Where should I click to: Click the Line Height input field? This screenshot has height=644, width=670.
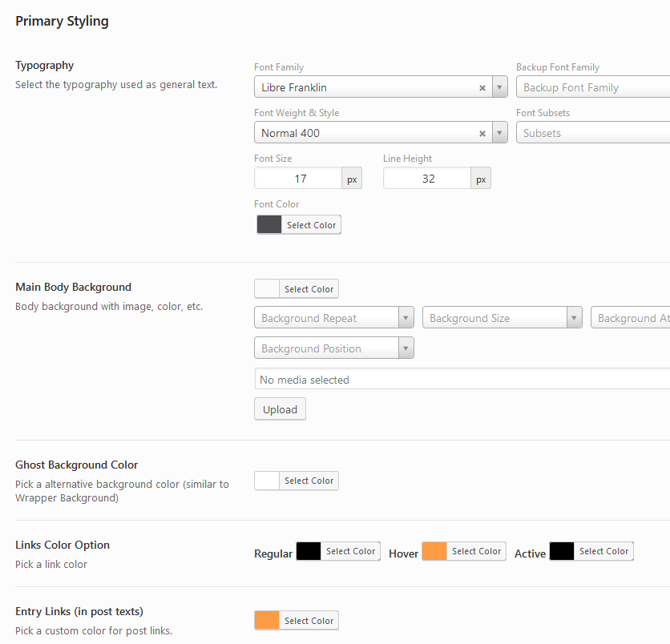coord(427,179)
